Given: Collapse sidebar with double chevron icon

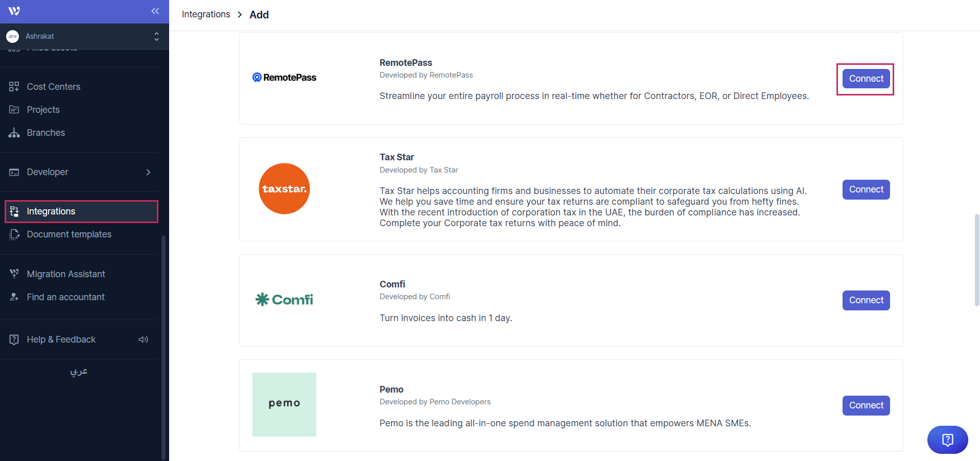Looking at the screenshot, I should 155,11.
